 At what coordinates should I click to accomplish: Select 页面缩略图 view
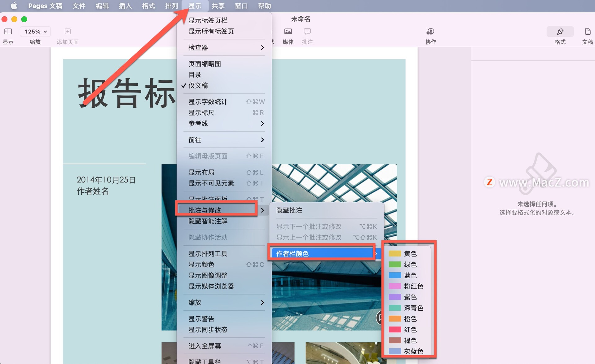click(x=224, y=64)
